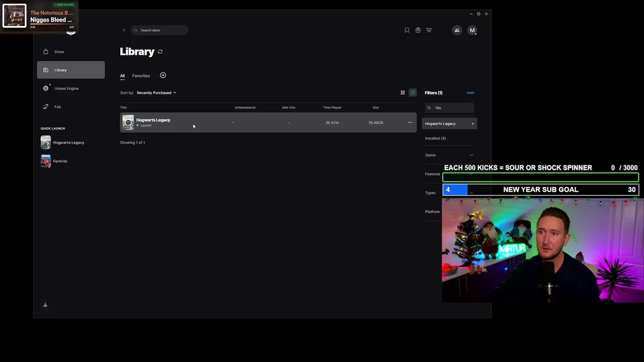
Task: Click the 3h 42m time played value
Action: [x=332, y=123]
